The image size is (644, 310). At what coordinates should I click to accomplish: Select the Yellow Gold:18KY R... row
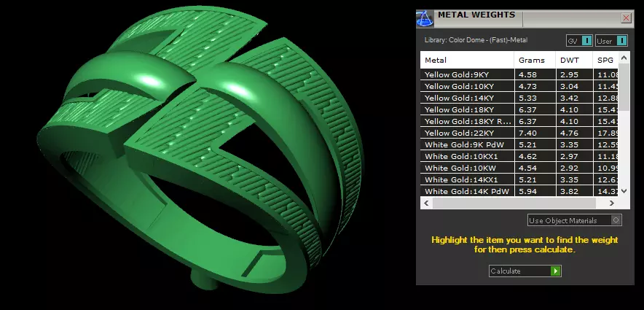tap(519, 121)
